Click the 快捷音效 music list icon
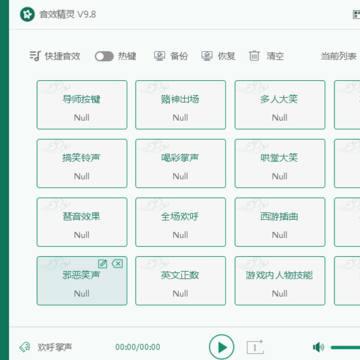This screenshot has width=360, height=360. [35, 56]
